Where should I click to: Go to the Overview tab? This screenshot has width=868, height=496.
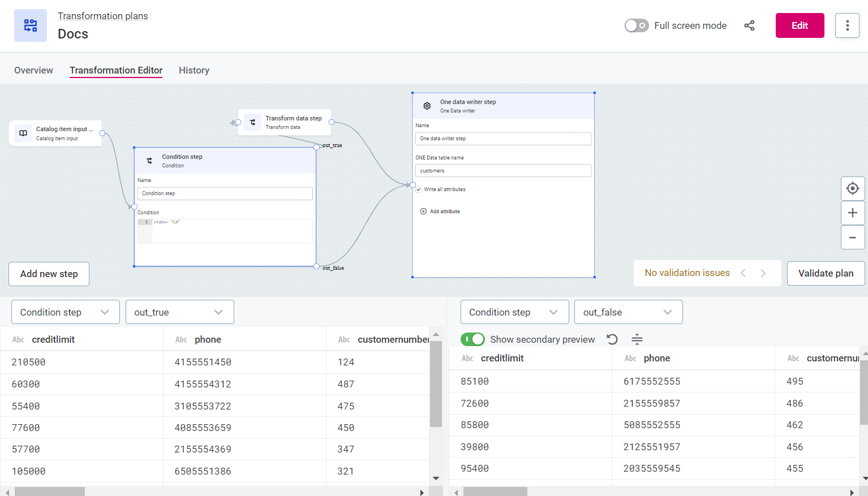(33, 70)
